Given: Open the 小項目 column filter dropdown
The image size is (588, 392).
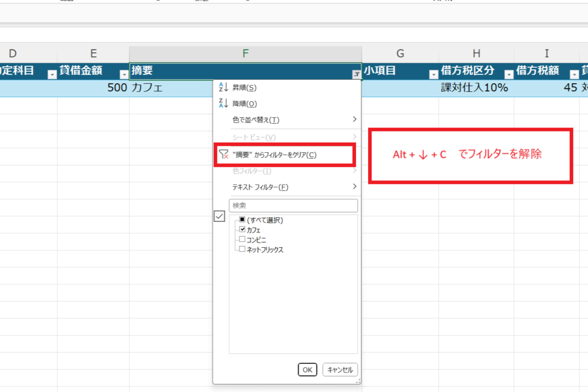Looking at the screenshot, I should coord(434,74).
